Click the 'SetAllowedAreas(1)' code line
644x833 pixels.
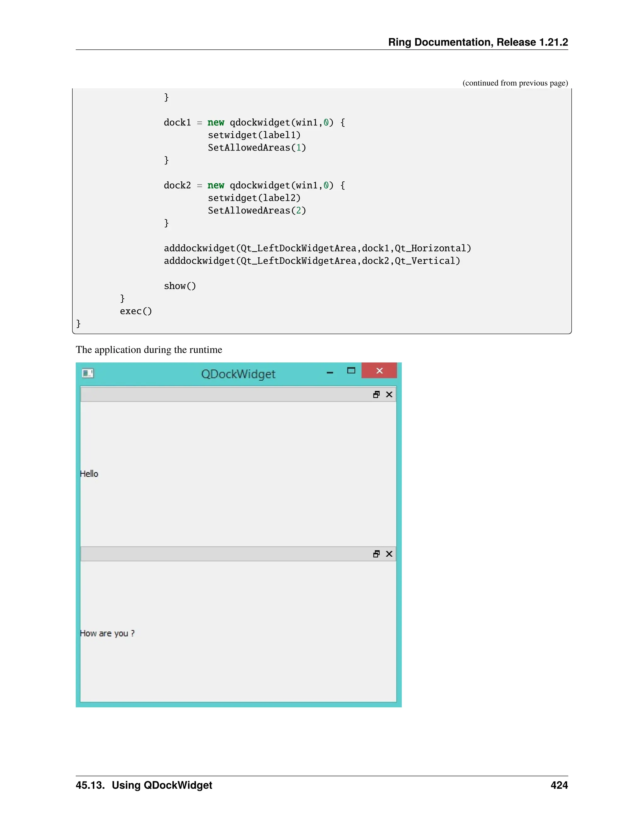257,148
